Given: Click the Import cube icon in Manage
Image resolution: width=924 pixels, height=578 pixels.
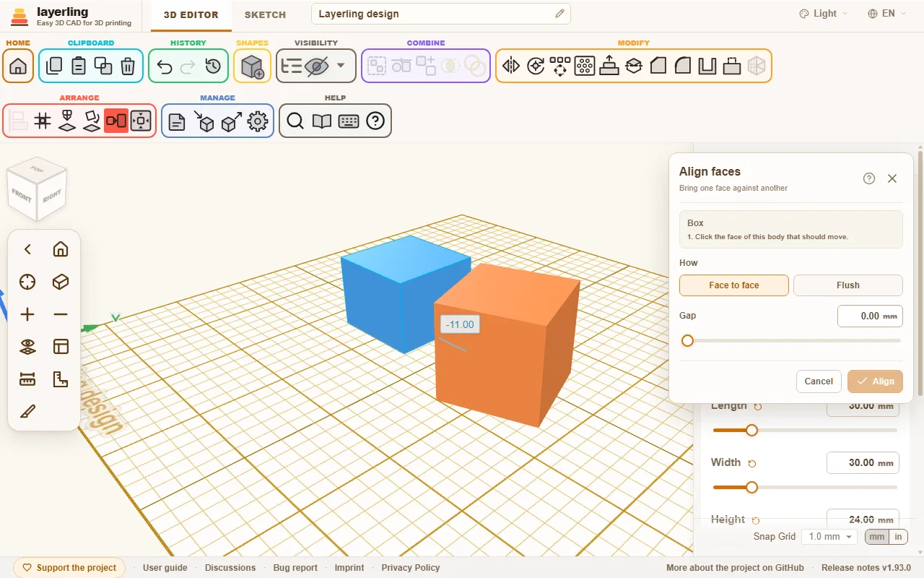Looking at the screenshot, I should tap(204, 121).
